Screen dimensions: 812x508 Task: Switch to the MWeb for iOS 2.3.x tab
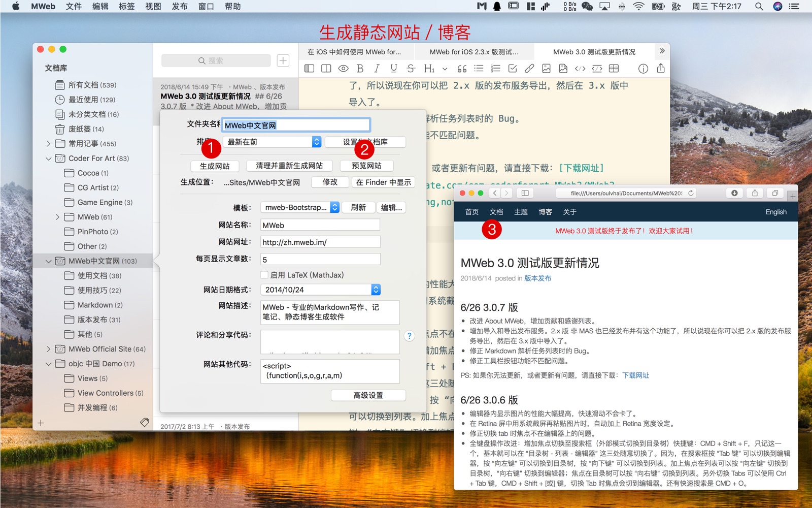click(474, 52)
